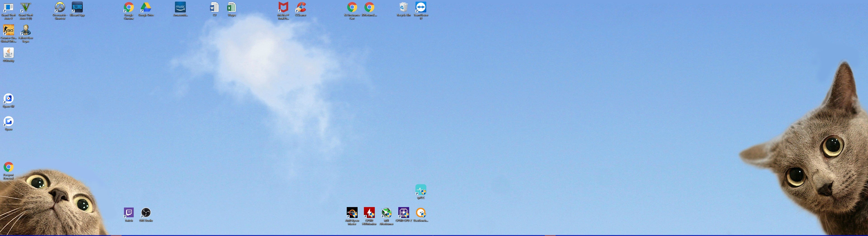868x236 pixels.
Task: Select the CPUID HWMonitor shortcut
Action: pyautogui.click(x=369, y=216)
